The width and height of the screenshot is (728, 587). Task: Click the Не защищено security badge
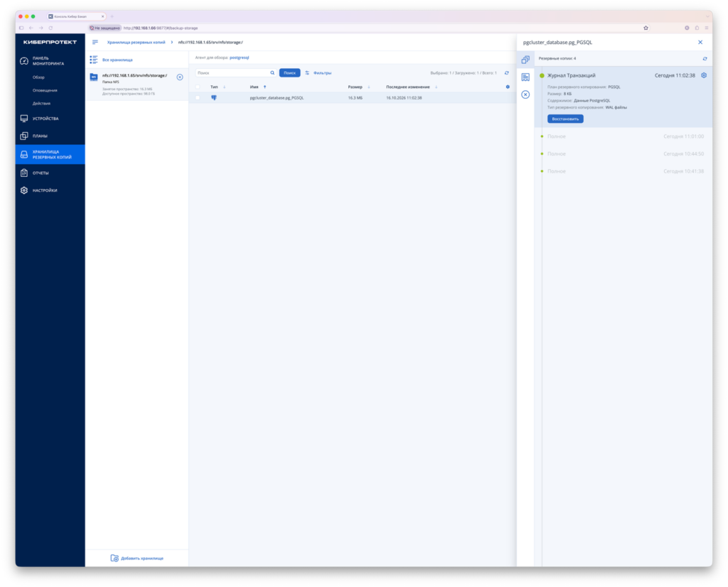(105, 28)
